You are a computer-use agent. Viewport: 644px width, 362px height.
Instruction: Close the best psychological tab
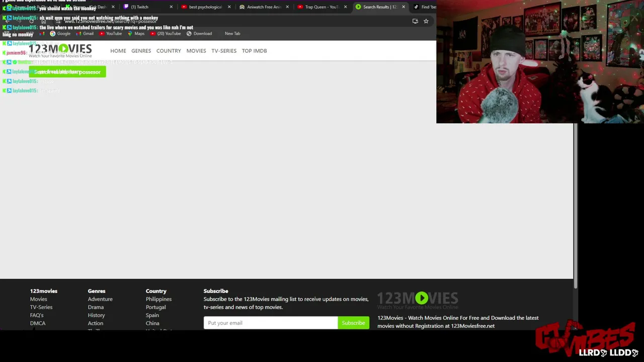coord(229,7)
